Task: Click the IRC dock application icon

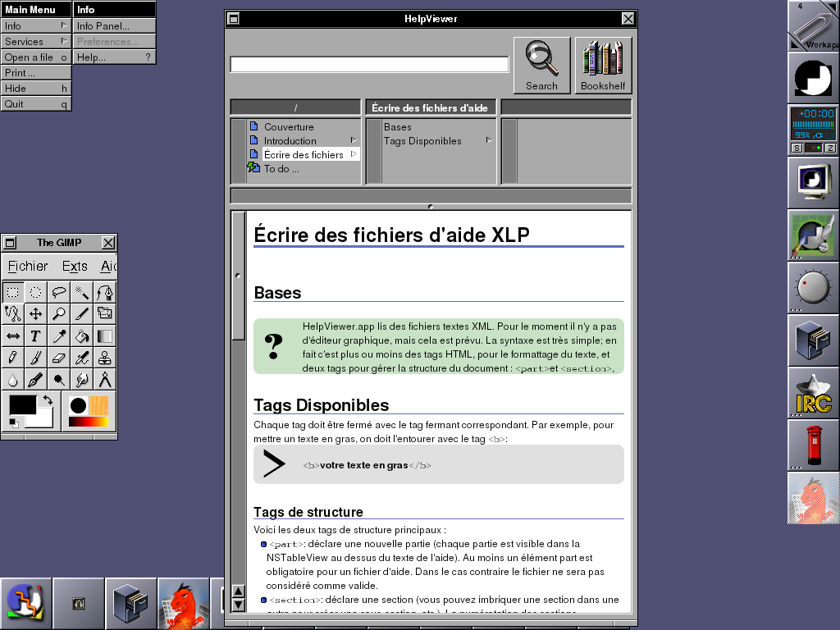Action: click(813, 392)
